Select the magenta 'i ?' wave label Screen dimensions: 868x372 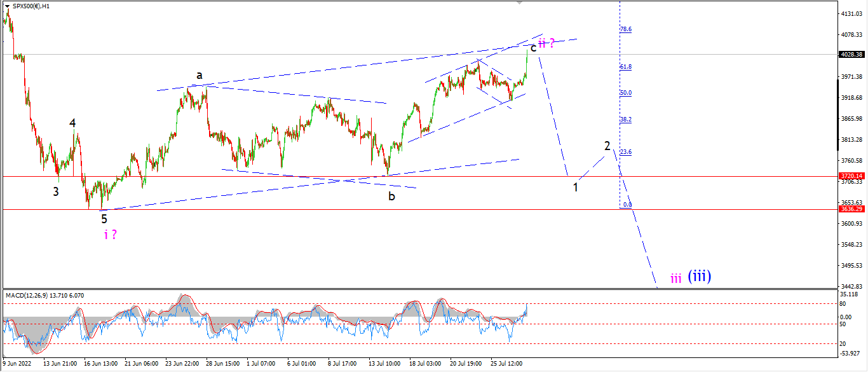[110, 235]
